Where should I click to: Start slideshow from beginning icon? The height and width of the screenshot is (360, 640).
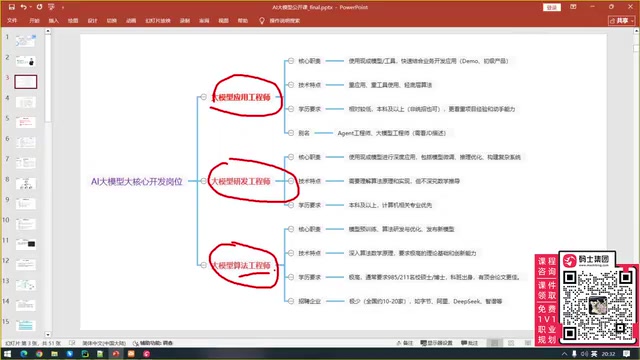[x=51, y=7]
